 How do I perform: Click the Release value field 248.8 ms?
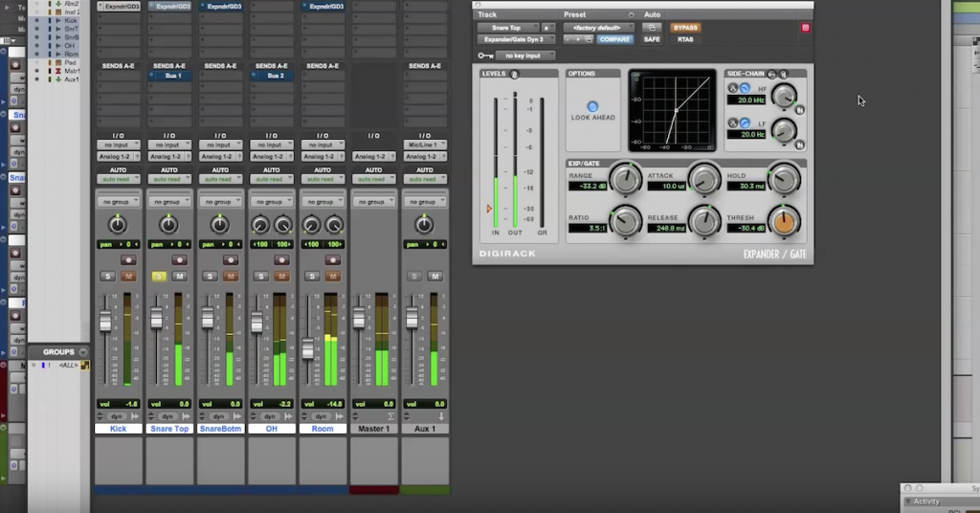pos(666,229)
